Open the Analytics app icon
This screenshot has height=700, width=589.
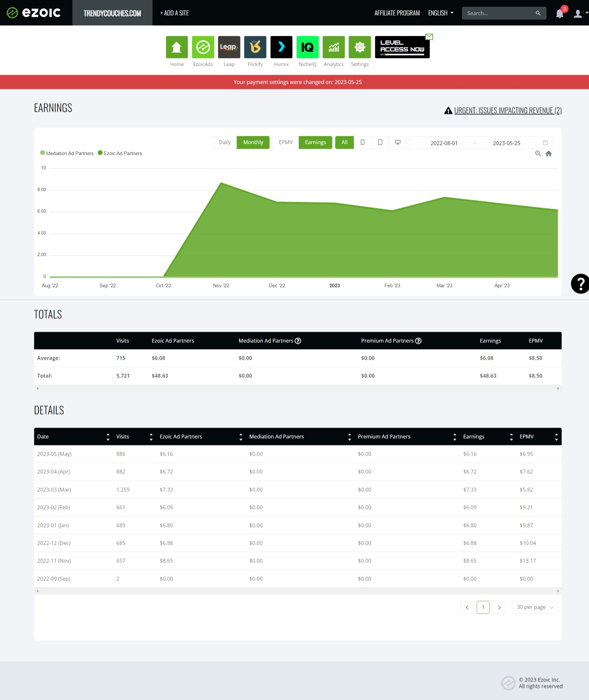click(334, 47)
